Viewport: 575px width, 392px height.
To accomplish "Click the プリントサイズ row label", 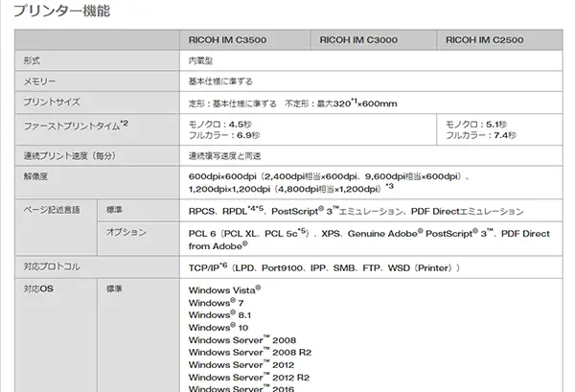I will [x=52, y=102].
